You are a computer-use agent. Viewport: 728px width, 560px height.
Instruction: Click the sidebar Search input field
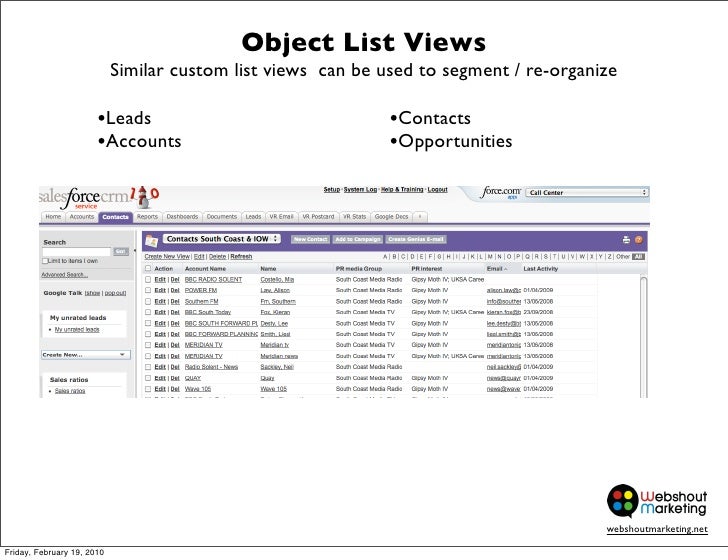coord(77,251)
